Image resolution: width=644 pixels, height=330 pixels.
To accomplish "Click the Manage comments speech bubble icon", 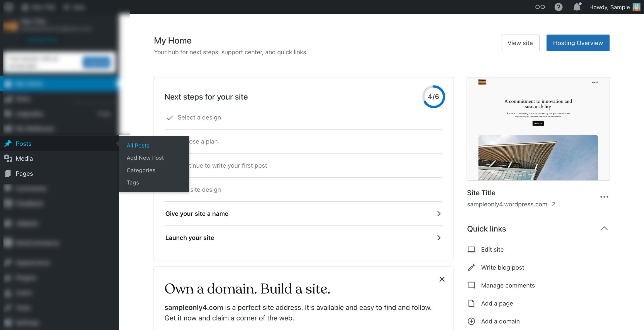I will [471, 285].
